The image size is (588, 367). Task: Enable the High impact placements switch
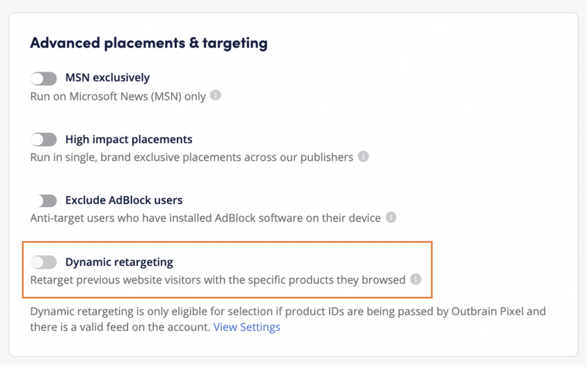[x=44, y=140]
